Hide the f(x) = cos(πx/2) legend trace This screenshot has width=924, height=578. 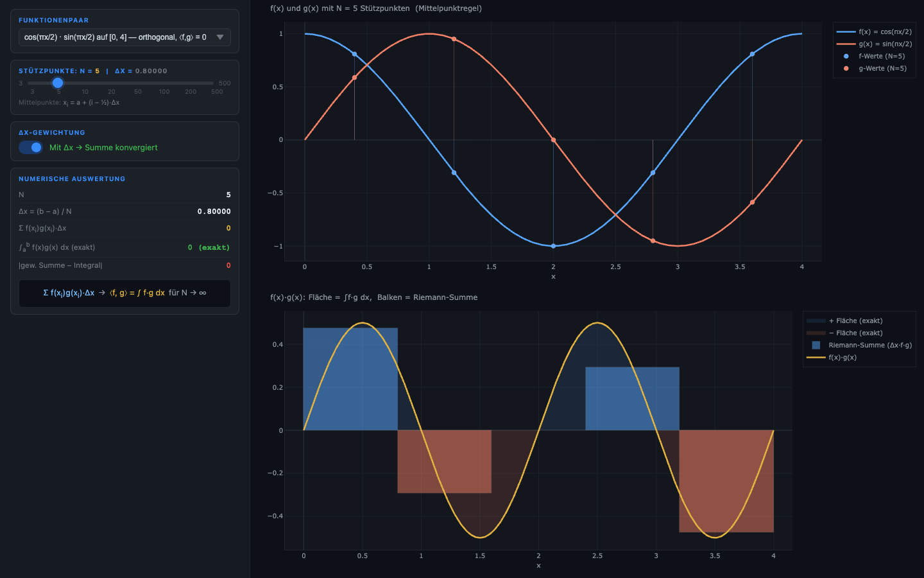(874, 31)
